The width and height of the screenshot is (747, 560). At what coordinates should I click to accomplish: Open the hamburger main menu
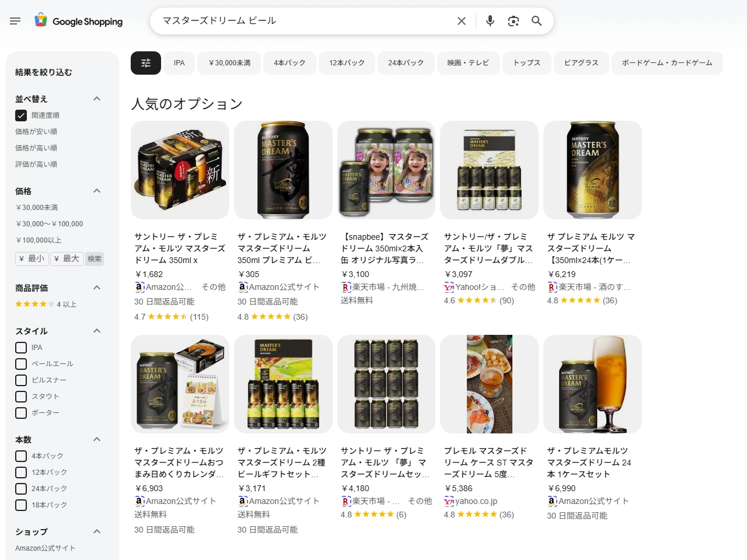click(x=15, y=21)
